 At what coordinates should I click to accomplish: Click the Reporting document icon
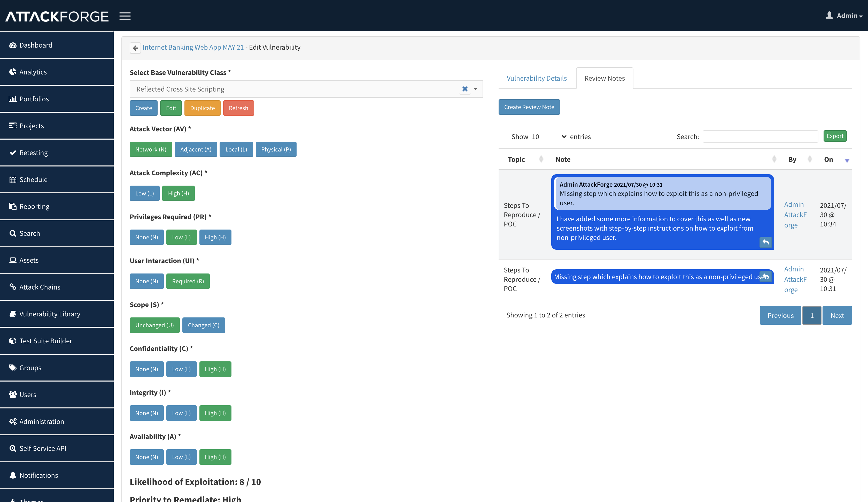(13, 206)
